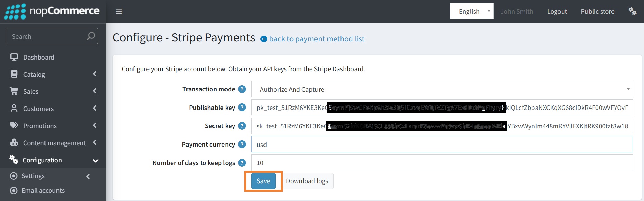
Task: Expand the Customers menu chevron
Action: [x=95, y=108]
